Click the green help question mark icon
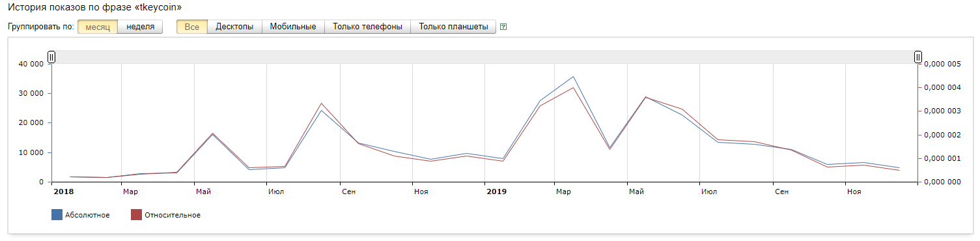Viewport: 980px width, 241px height. [x=503, y=27]
